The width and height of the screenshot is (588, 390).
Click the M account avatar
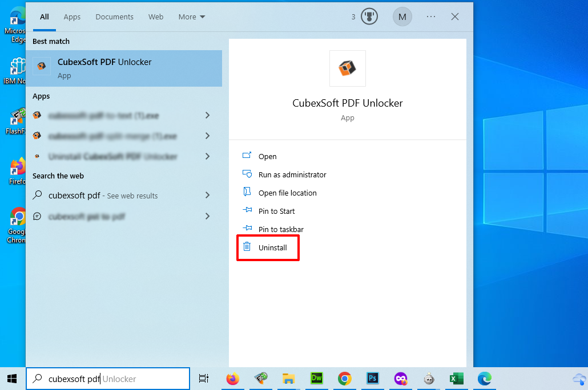(x=402, y=17)
